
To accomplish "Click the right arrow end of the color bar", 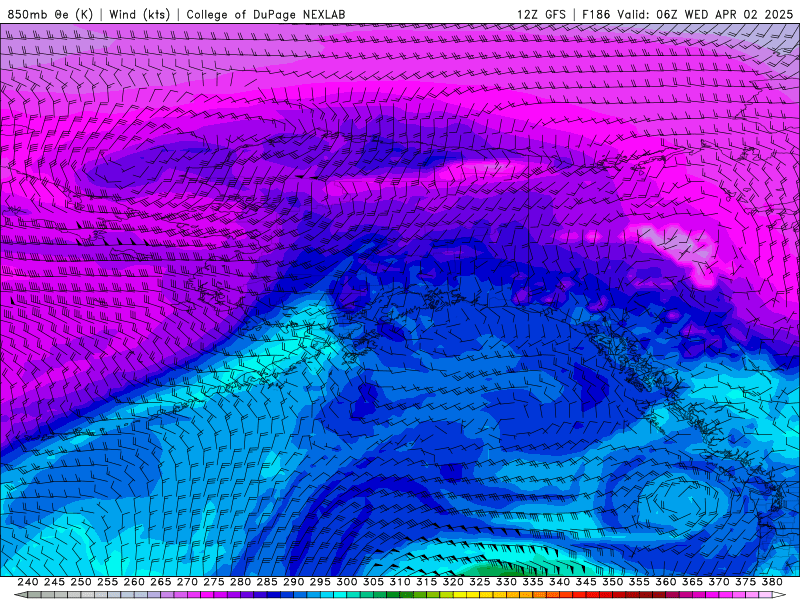I will (x=779, y=595).
